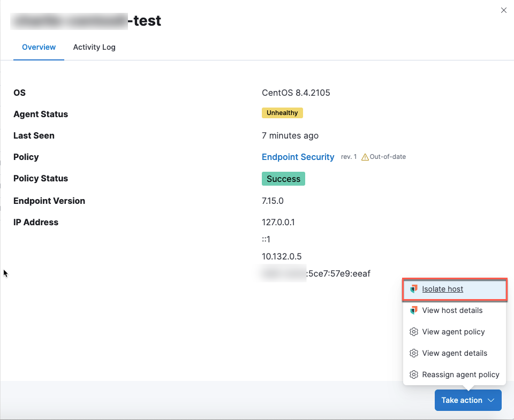The image size is (514, 420).
Task: Open the Endpoint Security policy link
Action: [x=298, y=157]
